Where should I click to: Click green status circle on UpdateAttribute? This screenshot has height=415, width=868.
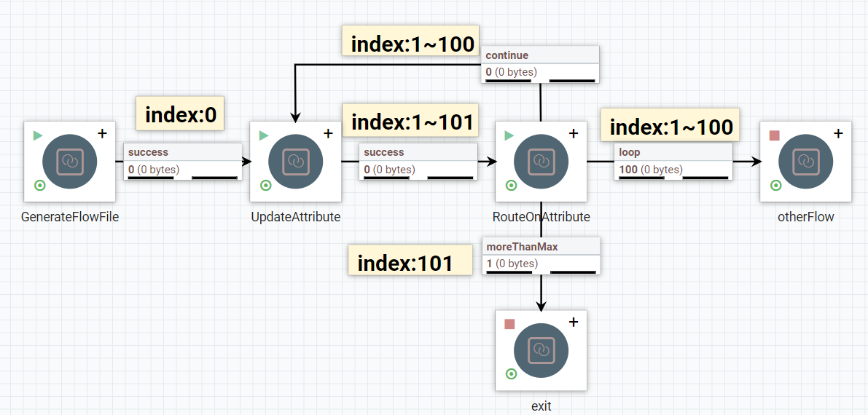266,186
